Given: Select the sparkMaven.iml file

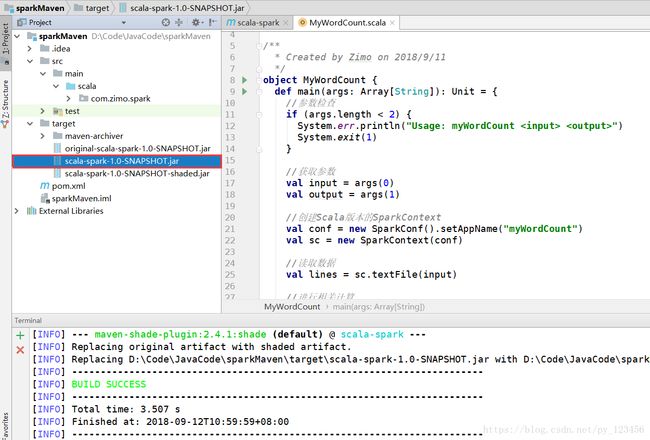Looking at the screenshot, I should point(81,199).
